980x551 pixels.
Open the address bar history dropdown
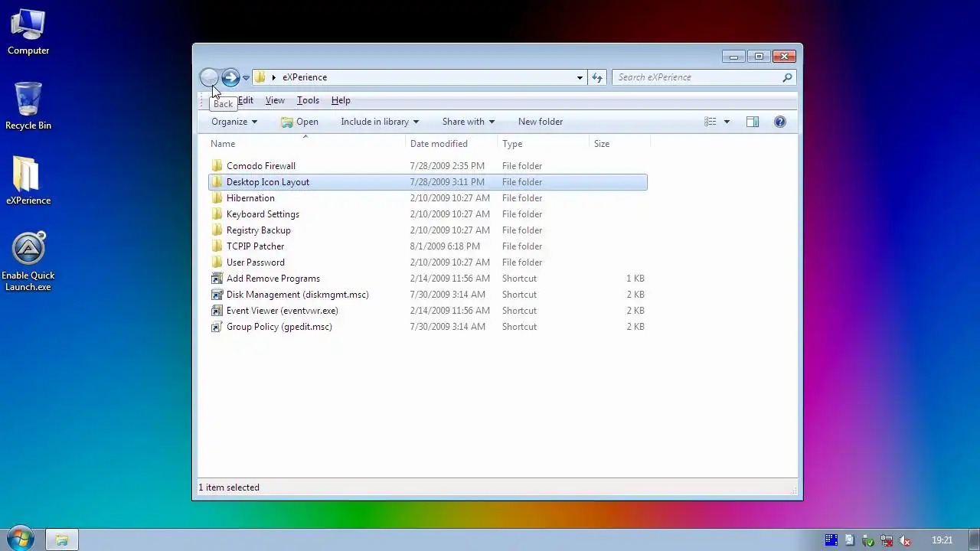(580, 77)
